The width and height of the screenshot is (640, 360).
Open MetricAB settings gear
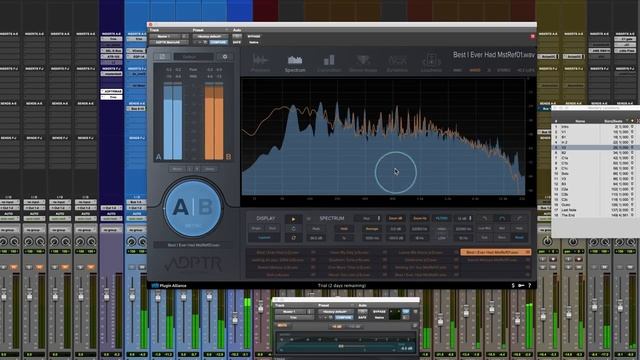click(x=224, y=57)
